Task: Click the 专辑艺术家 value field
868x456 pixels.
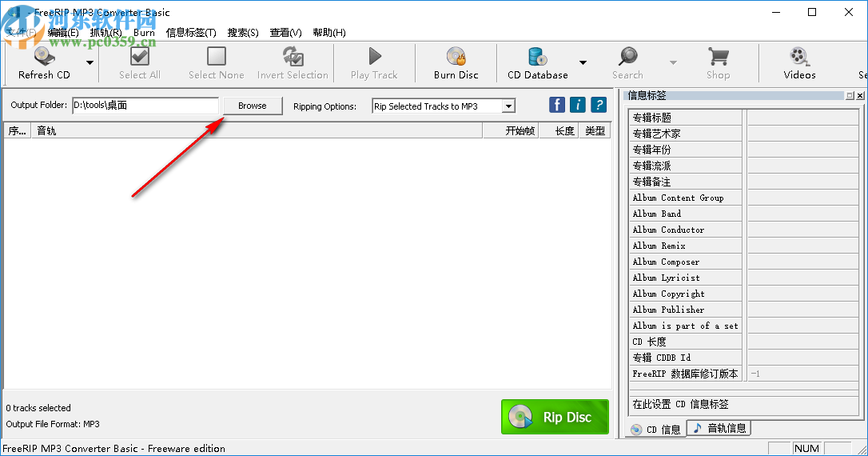Action: pos(802,134)
